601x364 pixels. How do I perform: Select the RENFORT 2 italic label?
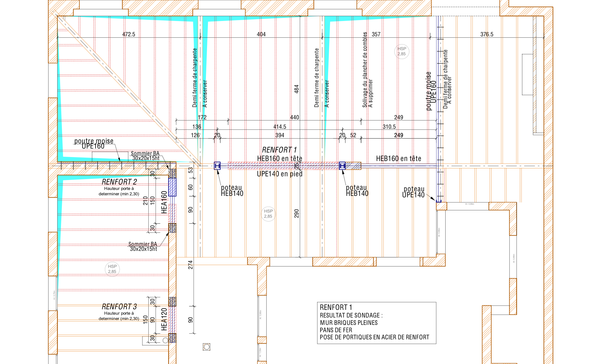pos(119,182)
